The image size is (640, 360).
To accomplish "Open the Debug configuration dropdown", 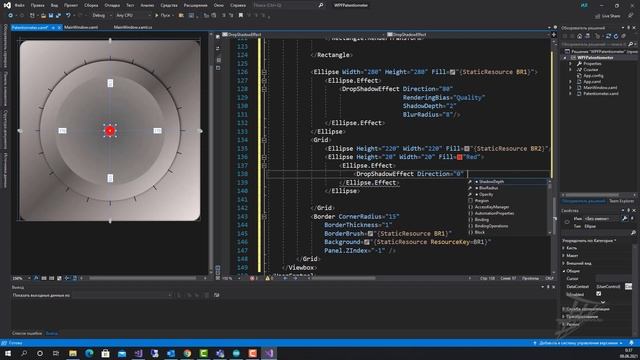I will (102, 16).
